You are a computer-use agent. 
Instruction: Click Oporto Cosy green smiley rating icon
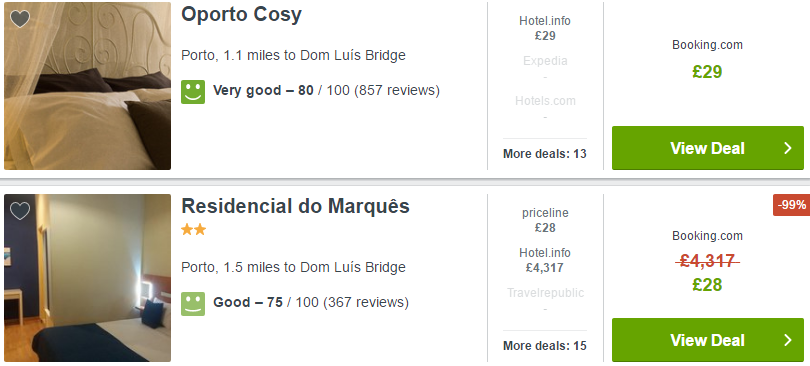point(193,91)
